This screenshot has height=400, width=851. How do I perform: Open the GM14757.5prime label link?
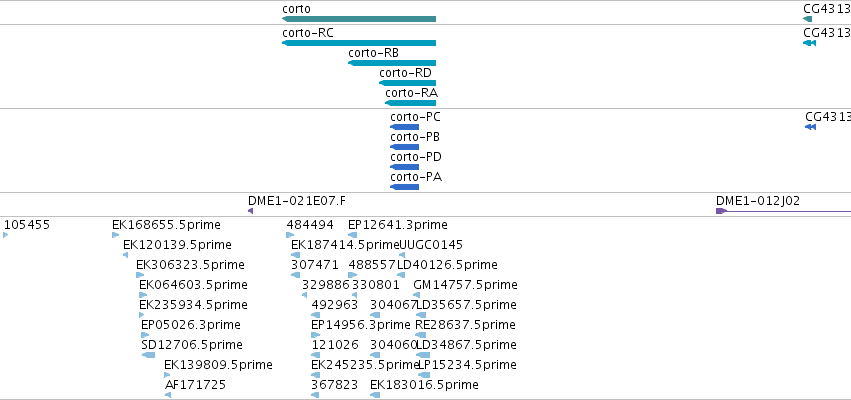(465, 285)
